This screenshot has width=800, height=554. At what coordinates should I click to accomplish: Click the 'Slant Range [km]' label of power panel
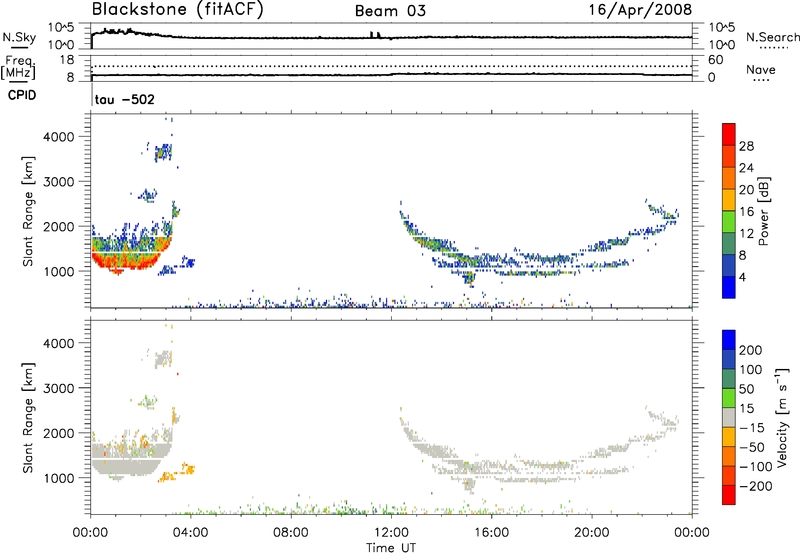coord(28,211)
